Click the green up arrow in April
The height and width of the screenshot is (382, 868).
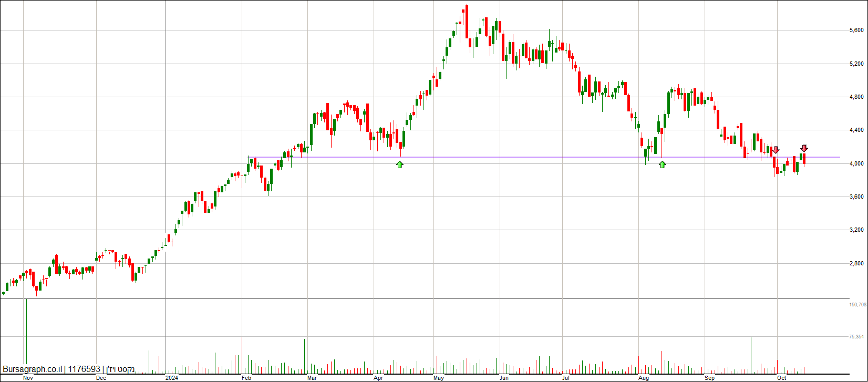[400, 164]
